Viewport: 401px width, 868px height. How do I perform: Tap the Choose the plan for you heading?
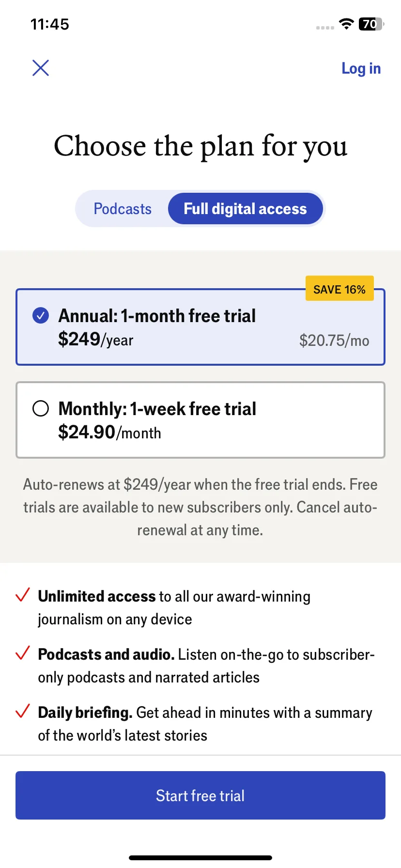pos(200,146)
